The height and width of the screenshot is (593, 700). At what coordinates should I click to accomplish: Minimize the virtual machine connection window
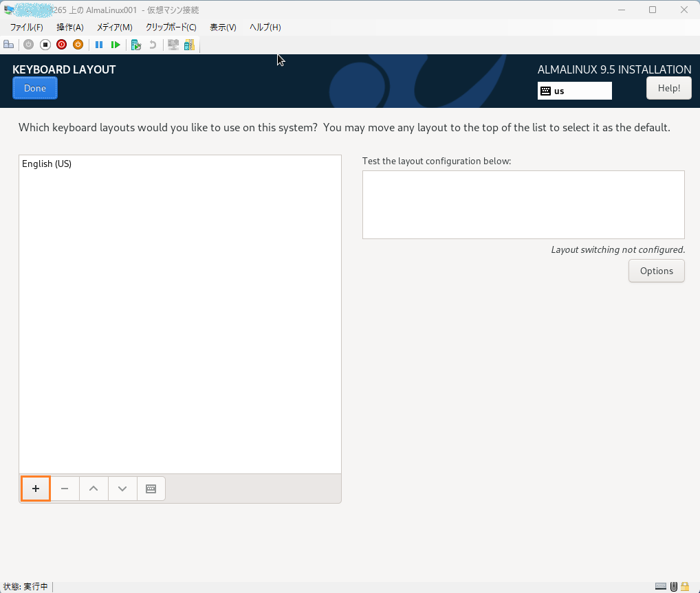click(622, 10)
